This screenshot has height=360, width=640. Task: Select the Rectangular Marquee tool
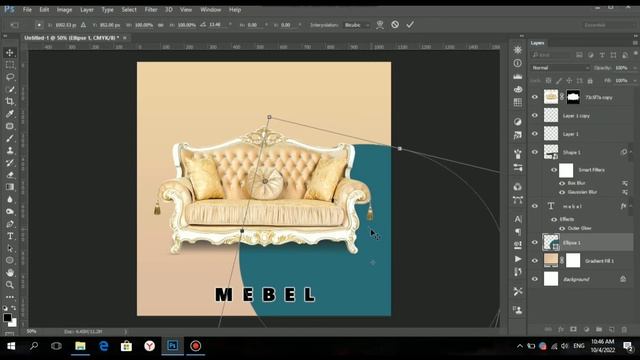click(10, 65)
